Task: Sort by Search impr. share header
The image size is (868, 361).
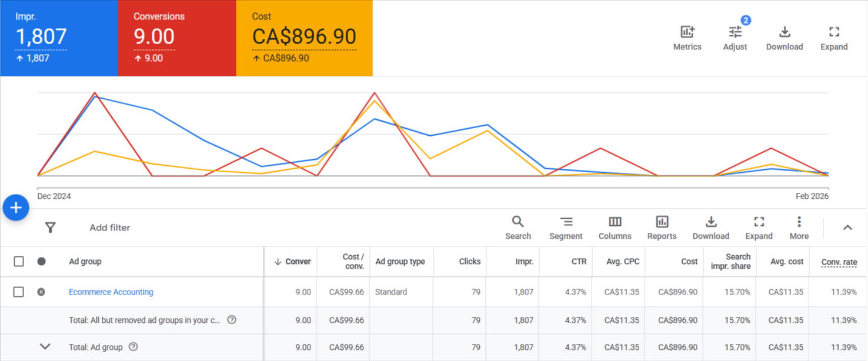Action: tap(730, 262)
